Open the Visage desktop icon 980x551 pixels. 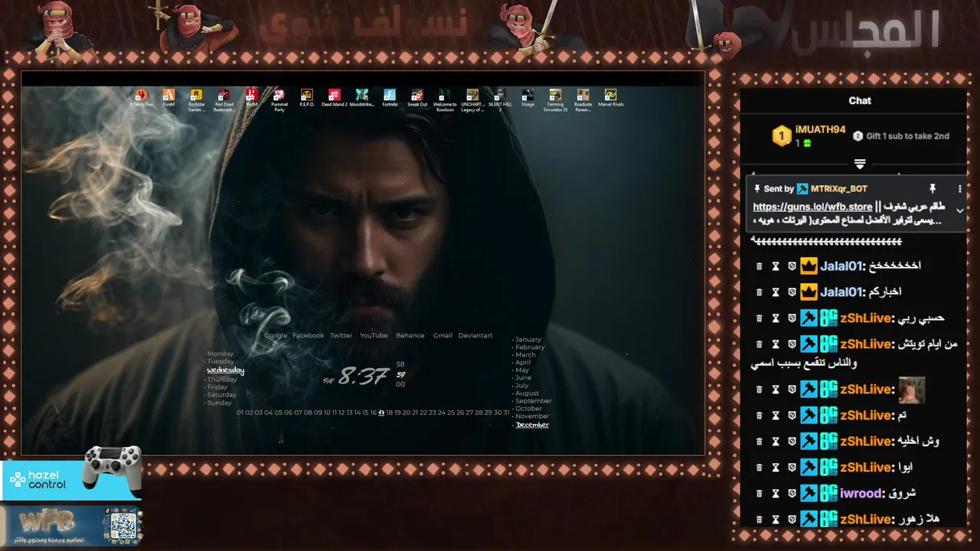[x=528, y=98]
